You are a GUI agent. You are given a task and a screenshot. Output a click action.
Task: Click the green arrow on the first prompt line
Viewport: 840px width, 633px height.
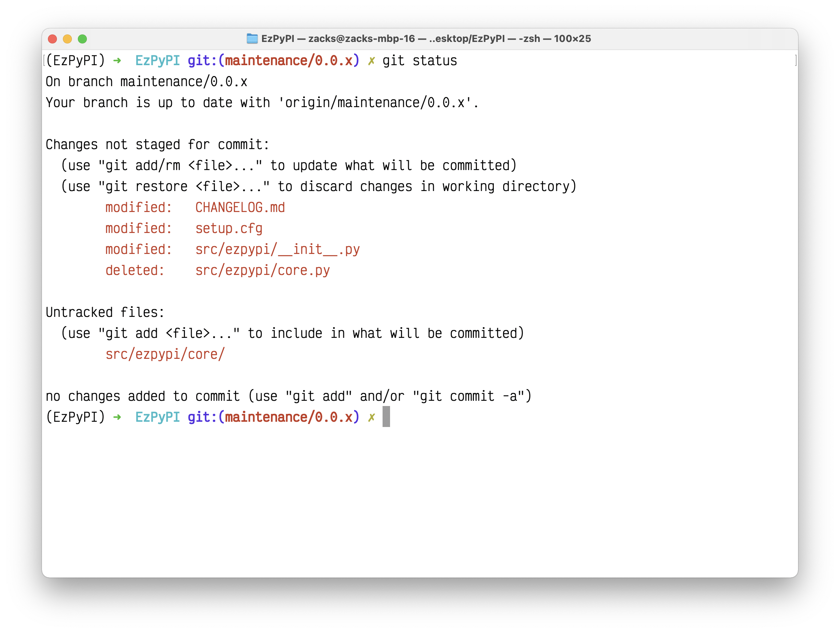click(117, 61)
